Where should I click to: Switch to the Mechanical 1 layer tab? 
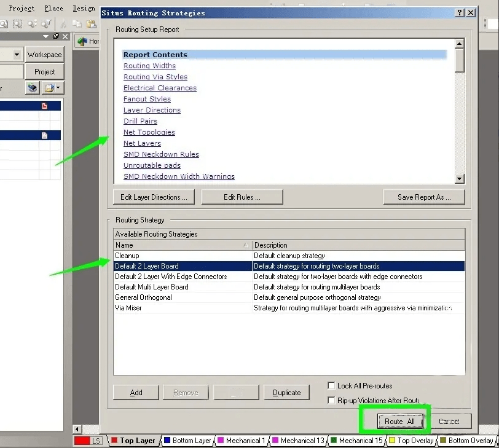[x=242, y=441]
